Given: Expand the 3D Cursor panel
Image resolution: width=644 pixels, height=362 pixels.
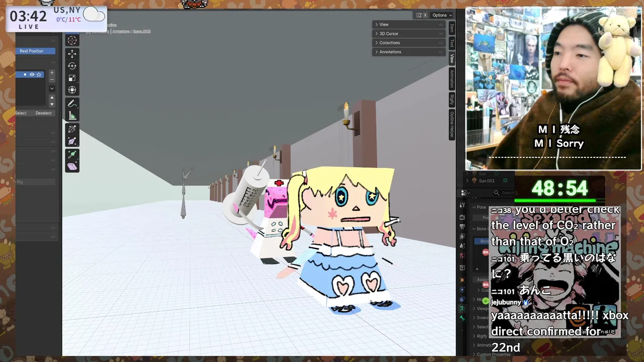Looking at the screenshot, I should click(x=409, y=34).
